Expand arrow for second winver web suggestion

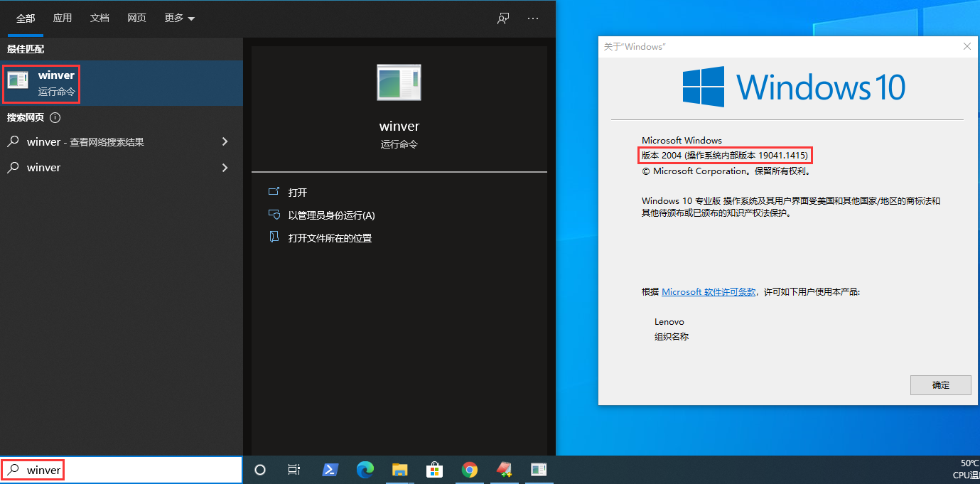(225, 168)
